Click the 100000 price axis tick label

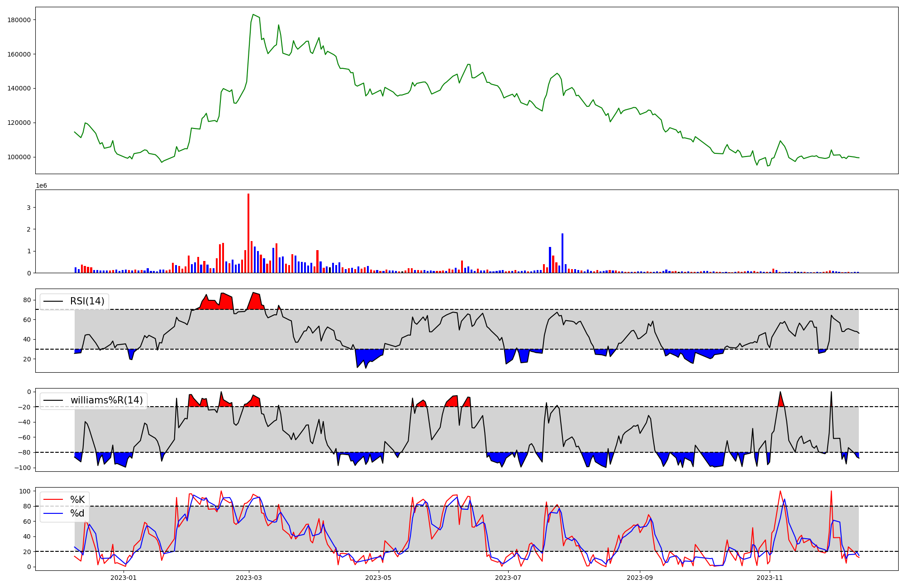[19, 157]
